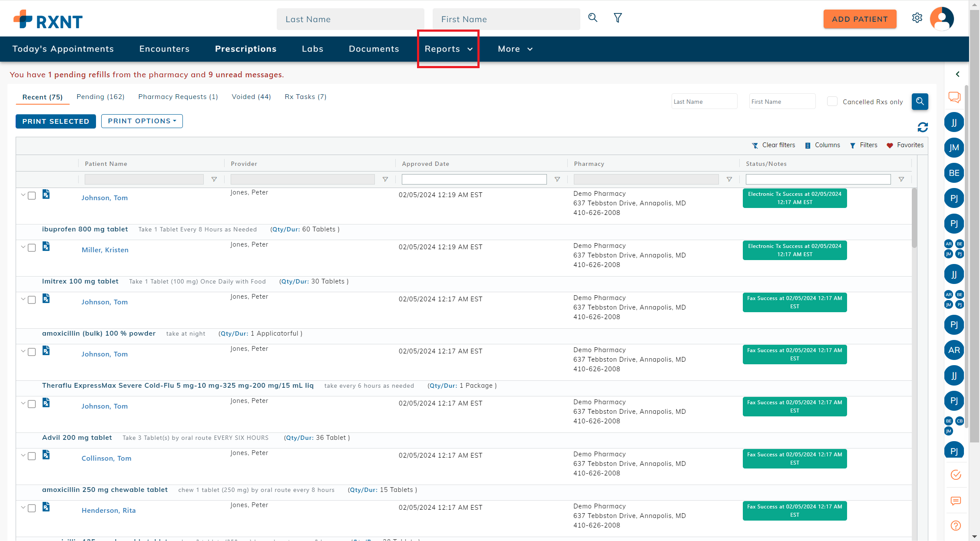Open the help question mark icon
Viewport: 980px width, 541px height.
click(956, 525)
